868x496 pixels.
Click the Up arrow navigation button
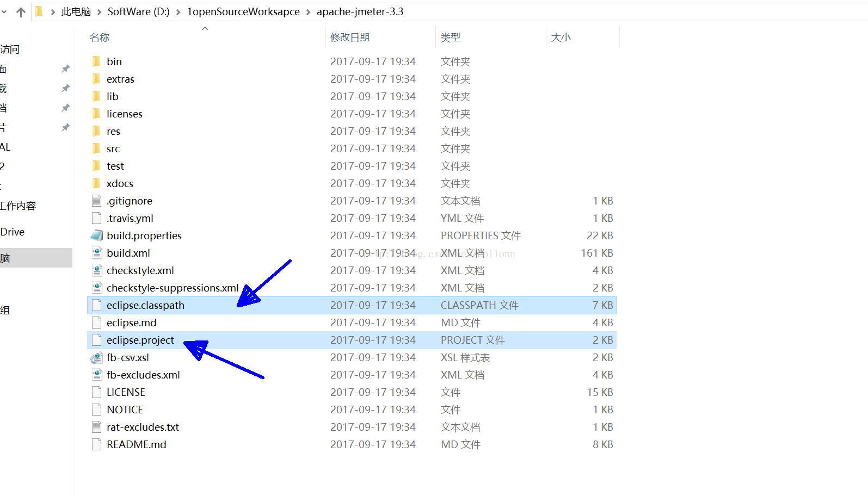pos(21,12)
